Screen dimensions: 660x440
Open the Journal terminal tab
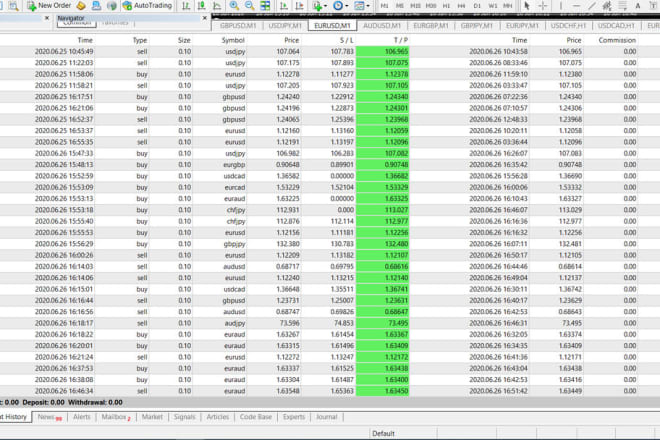point(327,417)
